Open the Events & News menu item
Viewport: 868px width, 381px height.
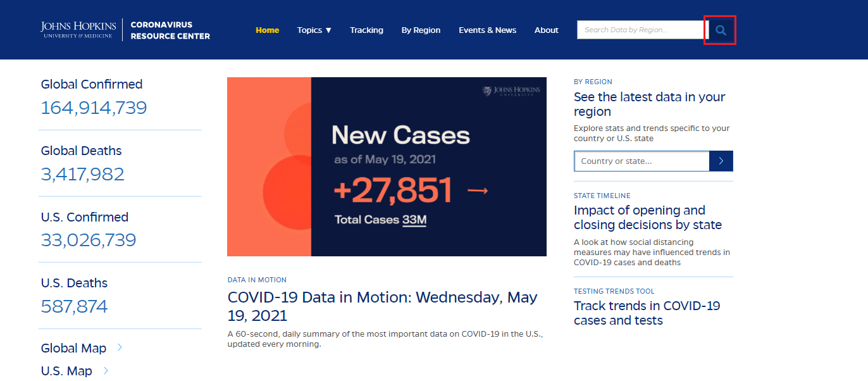point(487,30)
